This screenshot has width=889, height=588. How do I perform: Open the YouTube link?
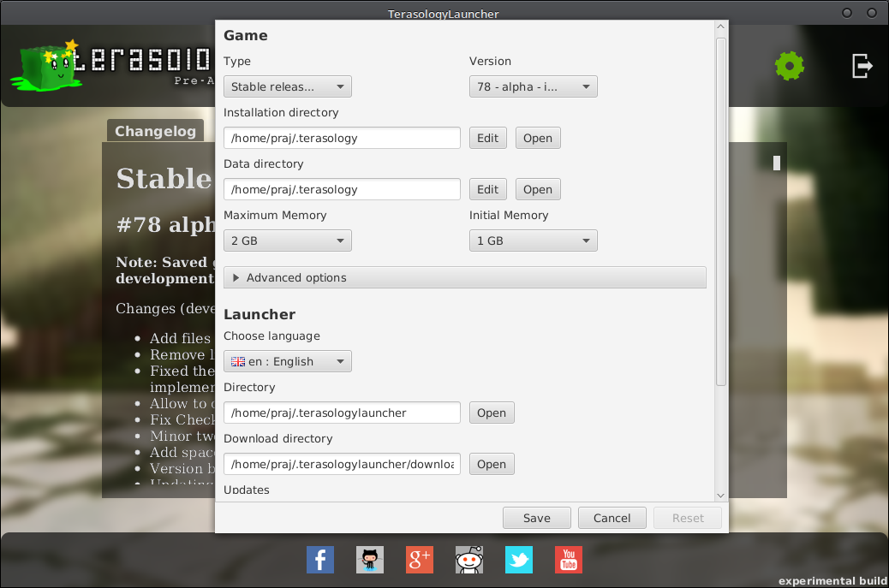[x=569, y=560]
